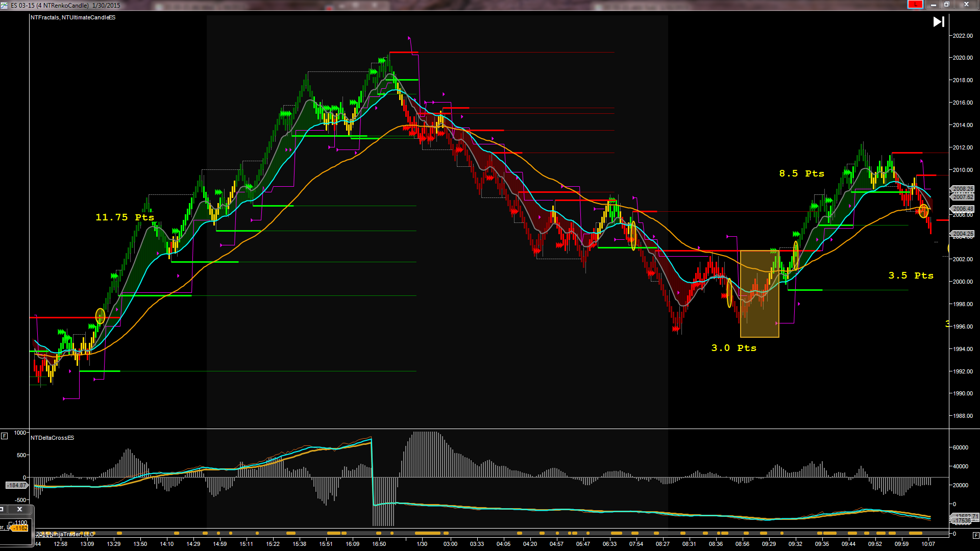Screen dimensions: 980x551
Task: Click the 2010.00 label on price axis
Action: 963,170
